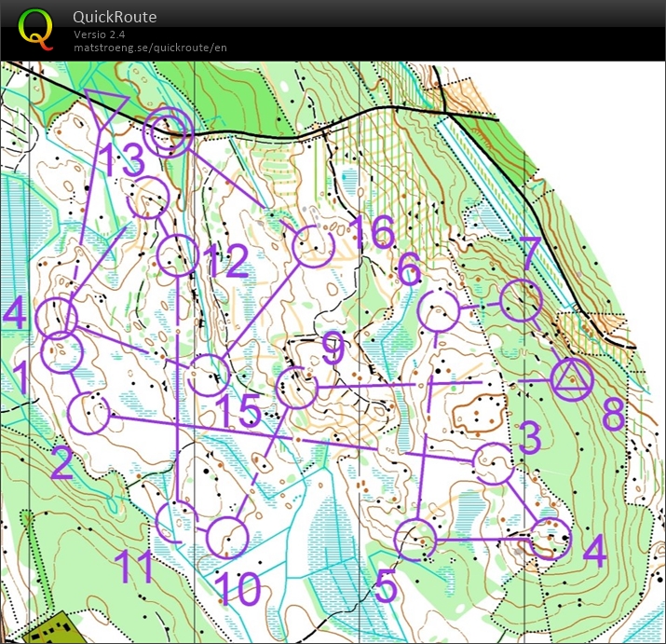Click the QuickRoute title text
Screen dimensions: 666x644
[x=116, y=17]
